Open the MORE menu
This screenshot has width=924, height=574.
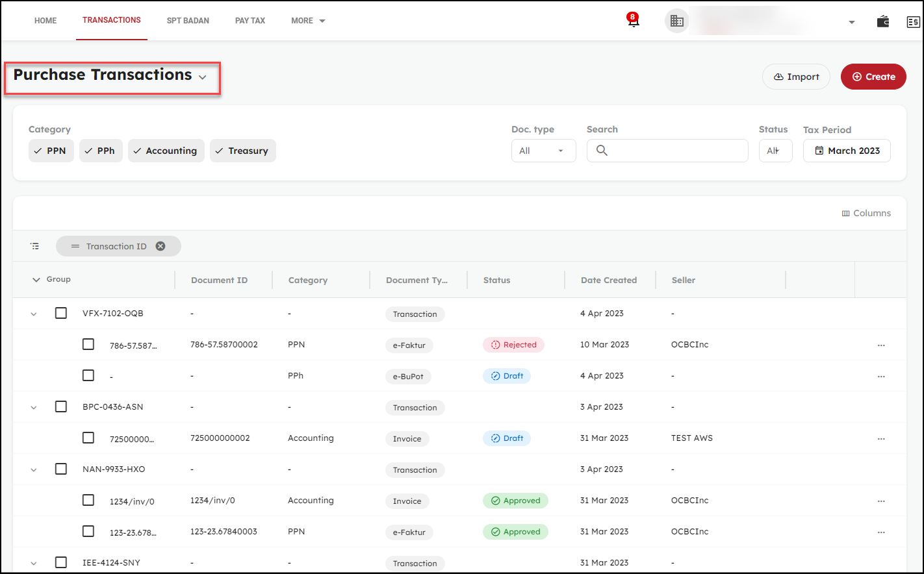click(x=307, y=21)
